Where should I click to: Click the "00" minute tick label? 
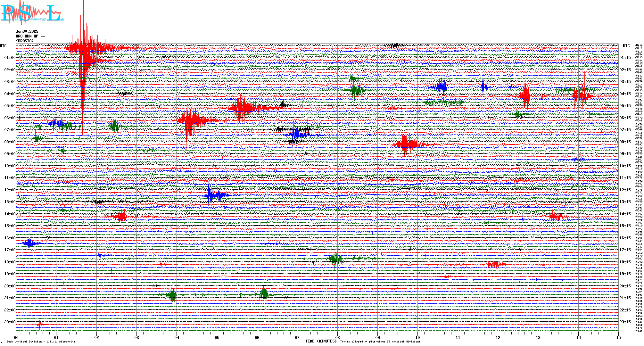16,337
